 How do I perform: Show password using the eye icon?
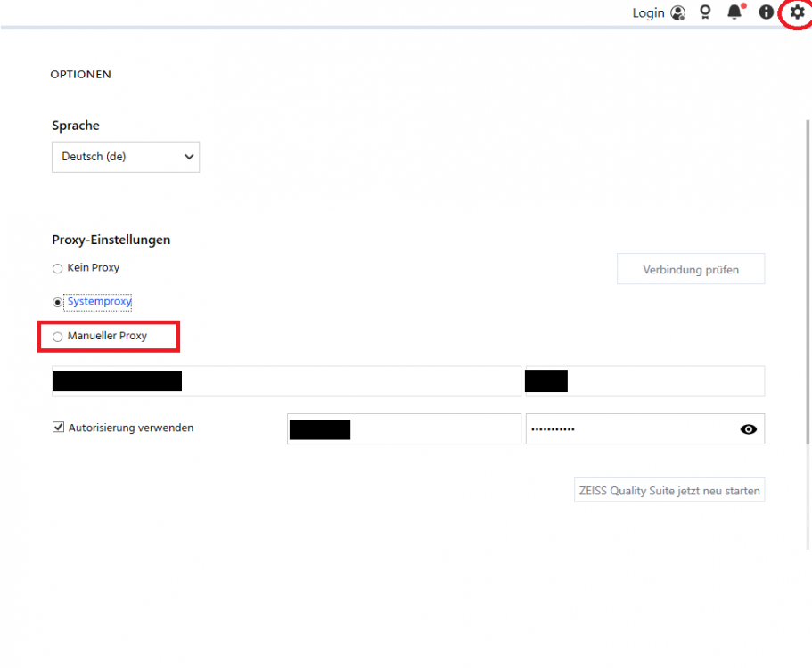749,429
